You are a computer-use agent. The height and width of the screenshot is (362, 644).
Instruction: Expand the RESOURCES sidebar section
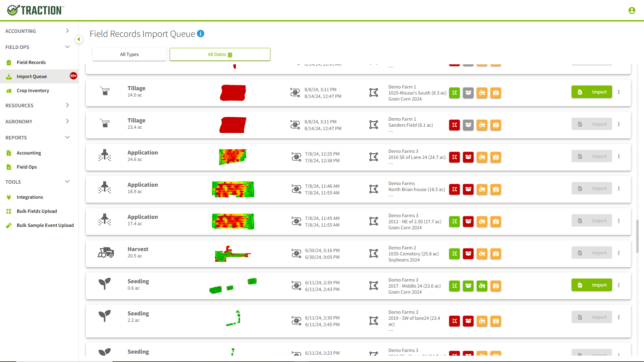[x=67, y=105]
